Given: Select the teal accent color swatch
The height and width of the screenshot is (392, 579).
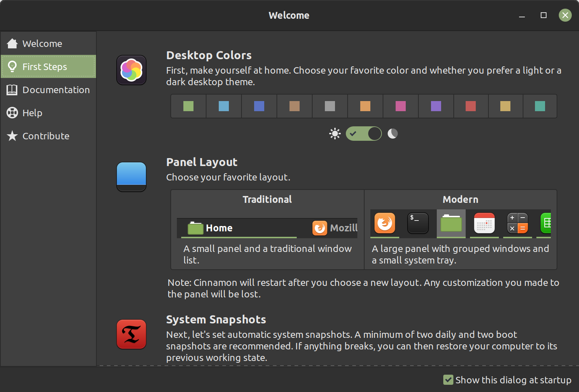Looking at the screenshot, I should (x=540, y=106).
